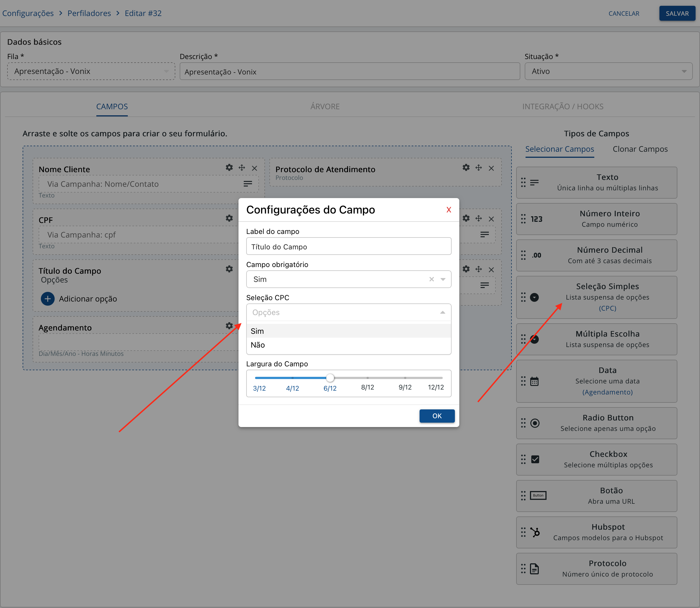Set field width slider to 8/12
Viewport: 700px width, 608px height.
coord(367,378)
